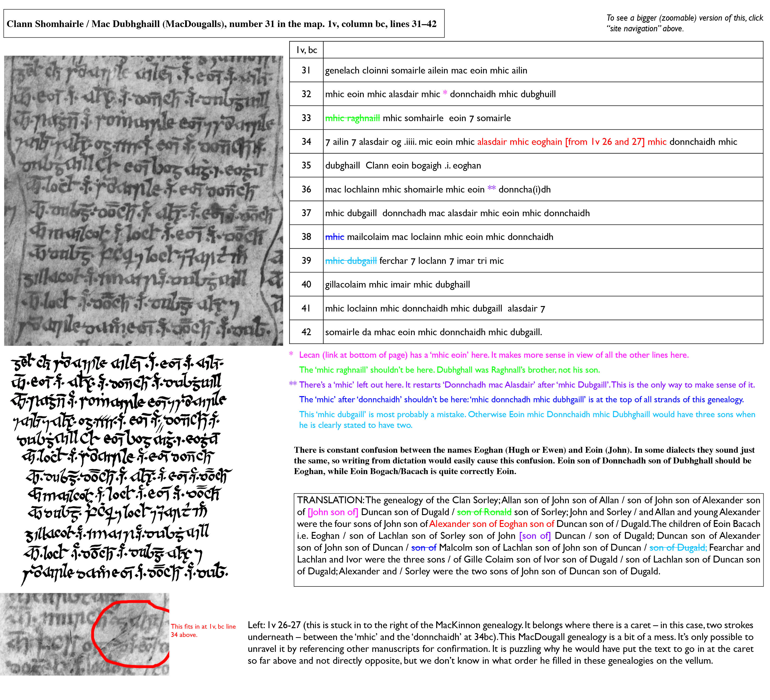
Task: Click the red-circled manuscript fragment image
Action: [84, 634]
